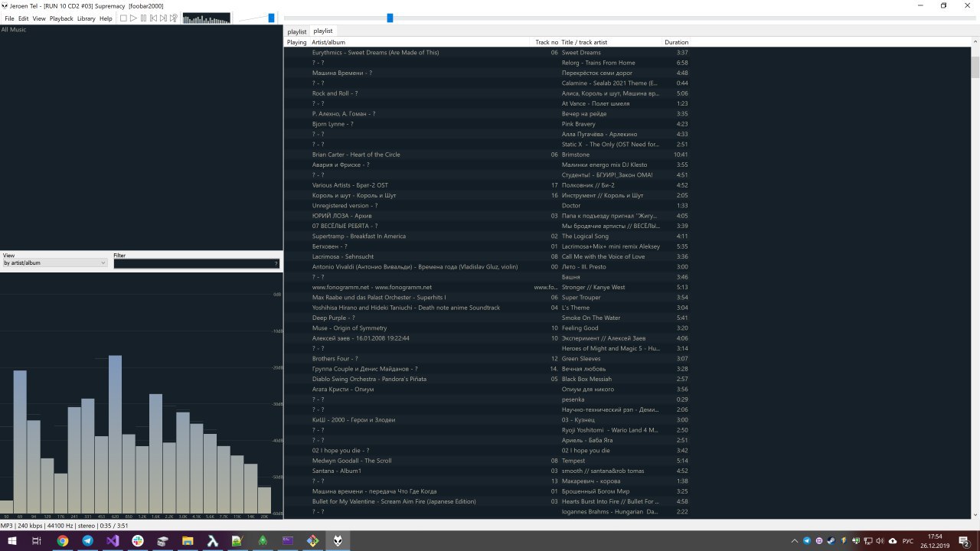This screenshot has width=980, height=551.
Task: Open the Library menu
Action: pyautogui.click(x=87, y=18)
